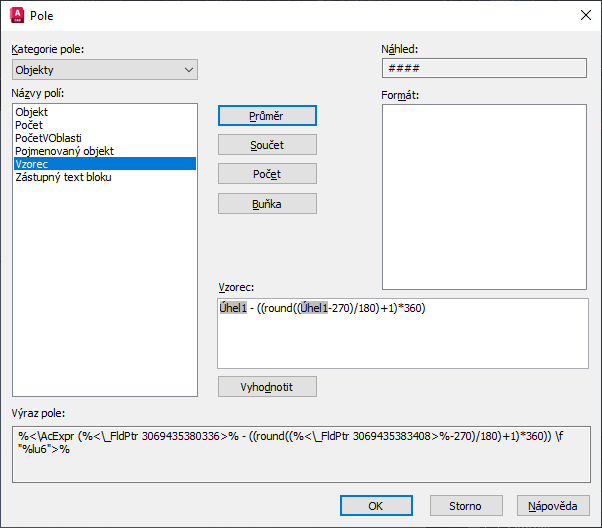Viewport: 602px width, 528px height.
Task: Select the highlighted Vzorec list entry
Action: (x=32, y=164)
